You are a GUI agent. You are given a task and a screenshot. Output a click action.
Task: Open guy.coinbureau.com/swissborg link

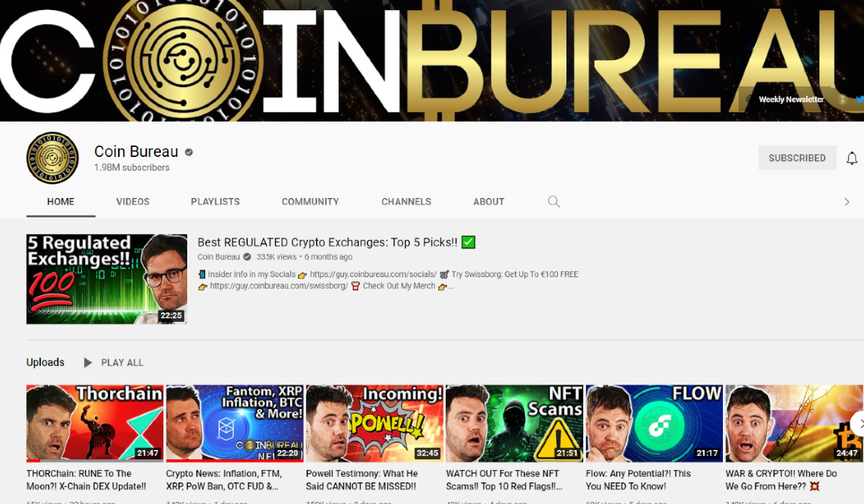(x=279, y=286)
